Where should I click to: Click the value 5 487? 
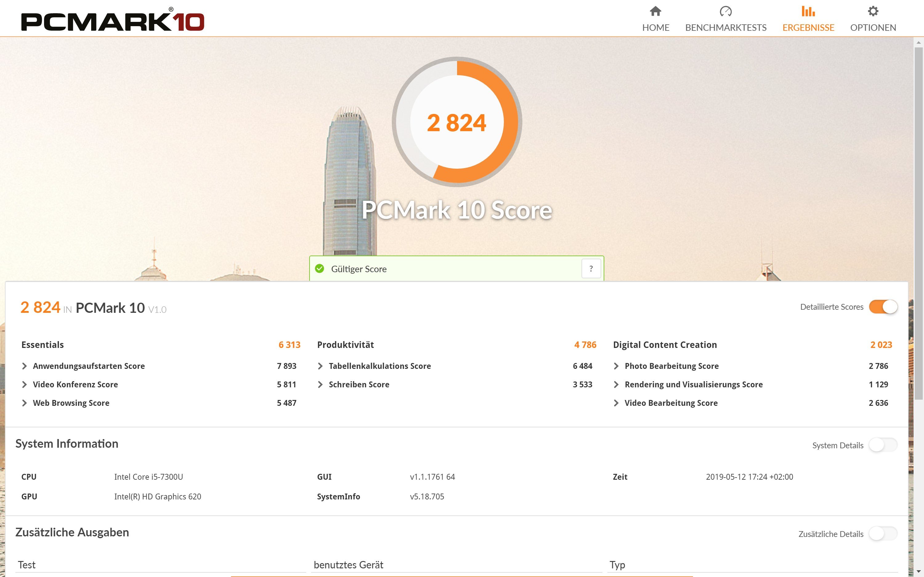(287, 403)
